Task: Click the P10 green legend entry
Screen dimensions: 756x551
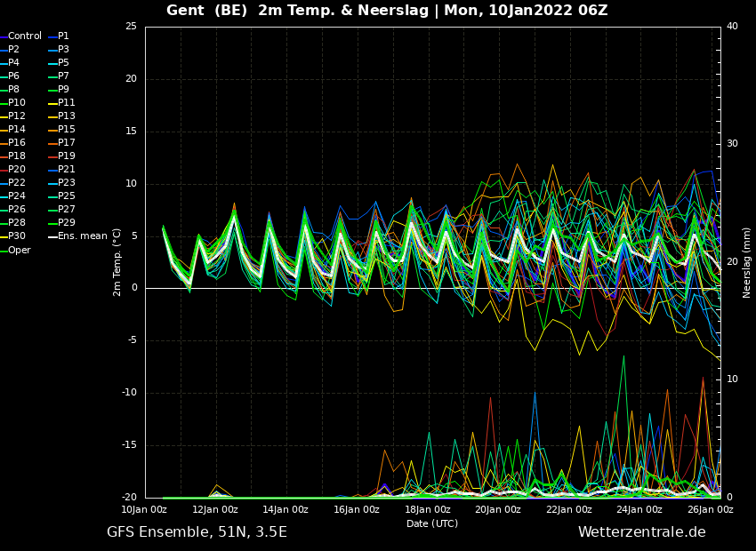Action: click(x=13, y=102)
